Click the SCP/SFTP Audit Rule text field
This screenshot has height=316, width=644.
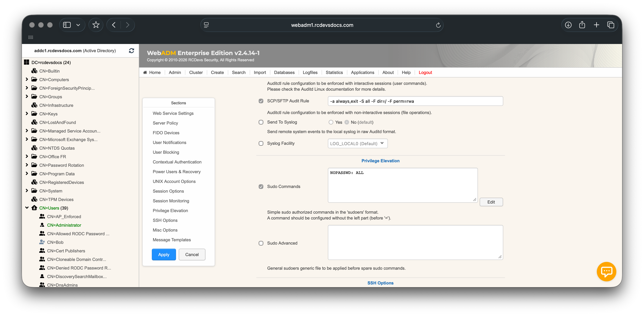pyautogui.click(x=415, y=101)
